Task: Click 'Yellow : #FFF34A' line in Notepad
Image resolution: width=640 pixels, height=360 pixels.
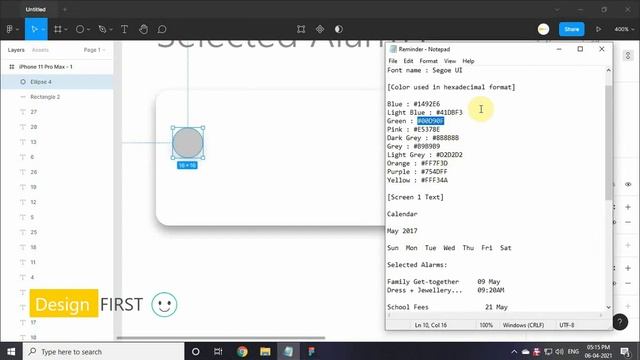Action: click(x=417, y=180)
